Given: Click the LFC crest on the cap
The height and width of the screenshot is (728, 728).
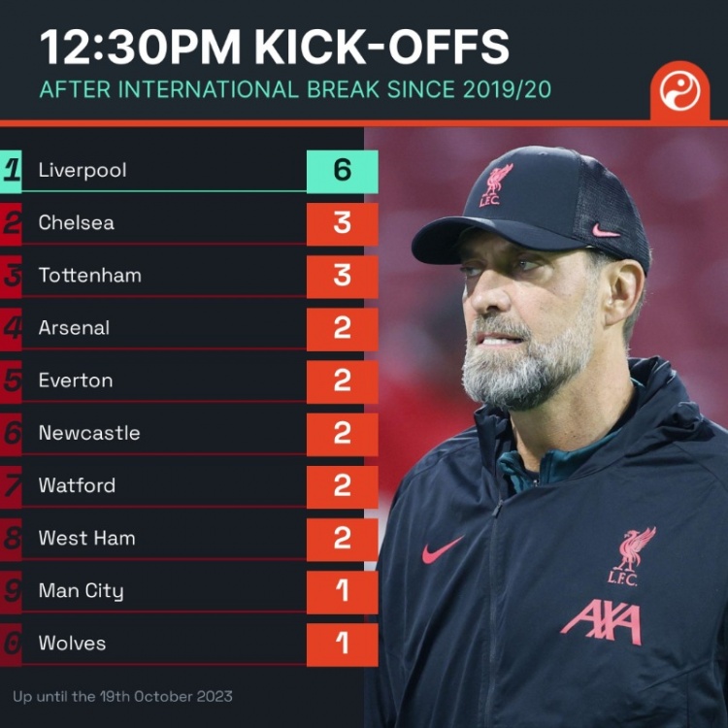Looking at the screenshot, I should [x=496, y=184].
